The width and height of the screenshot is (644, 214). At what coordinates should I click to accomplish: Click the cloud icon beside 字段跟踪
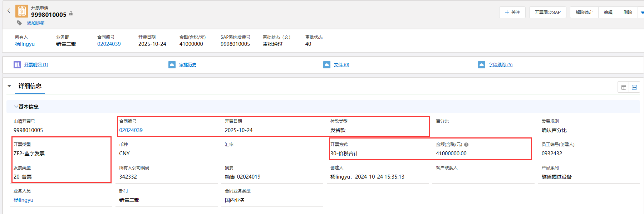coord(482,65)
